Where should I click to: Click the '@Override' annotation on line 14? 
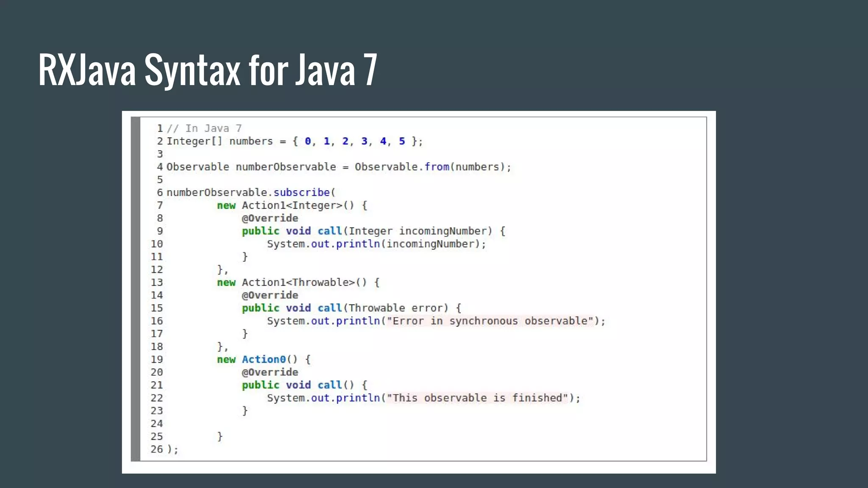point(270,295)
